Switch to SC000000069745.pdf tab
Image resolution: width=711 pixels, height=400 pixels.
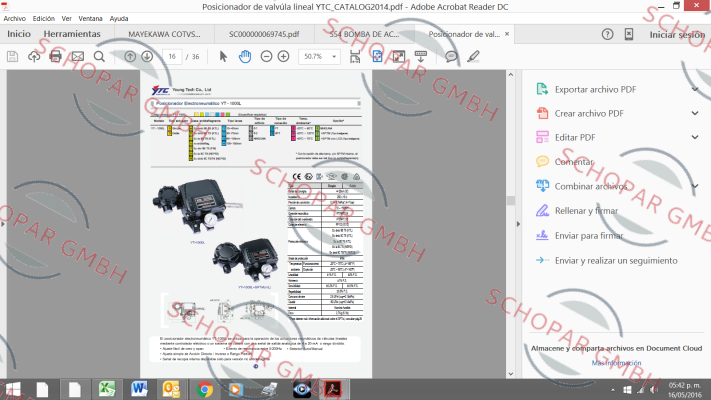point(264,34)
